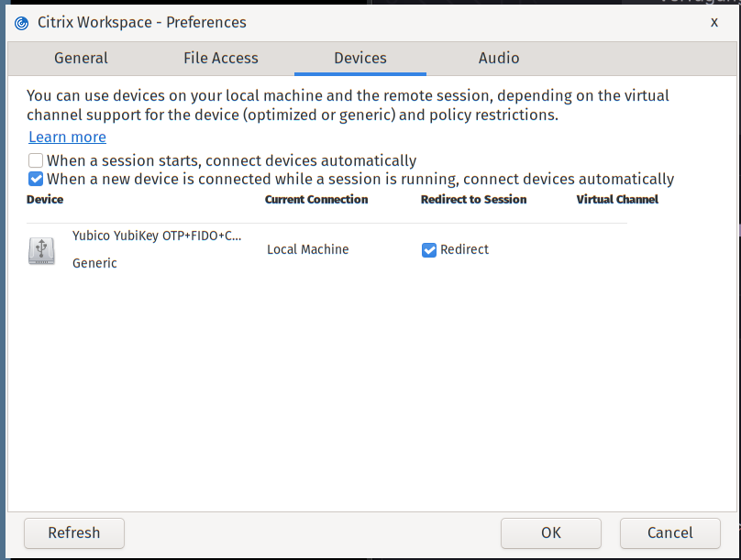
Task: Select the Yubico YubiKey OTP+FIDO device name
Action: 157,236
